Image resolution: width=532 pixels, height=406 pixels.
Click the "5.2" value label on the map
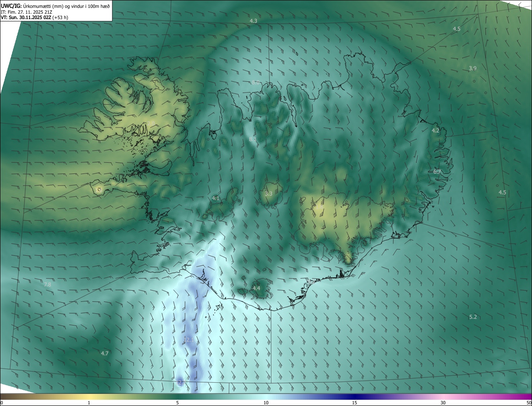click(x=473, y=317)
